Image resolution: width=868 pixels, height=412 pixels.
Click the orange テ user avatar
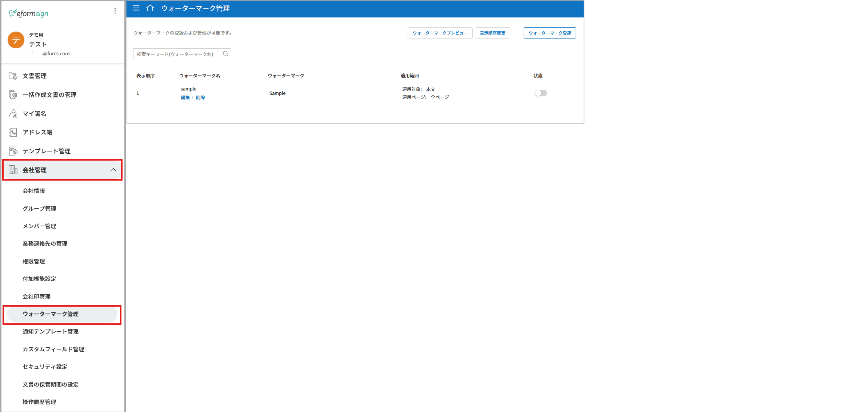pos(16,40)
